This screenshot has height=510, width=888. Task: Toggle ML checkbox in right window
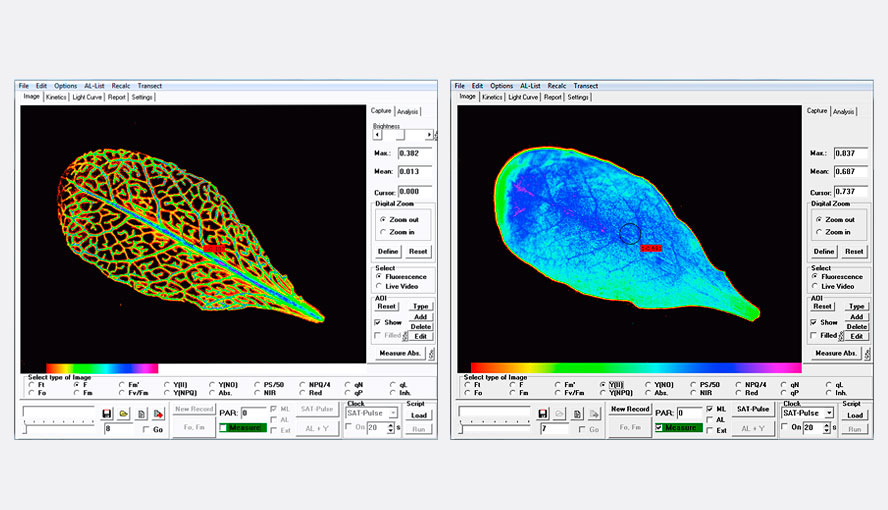click(x=710, y=409)
